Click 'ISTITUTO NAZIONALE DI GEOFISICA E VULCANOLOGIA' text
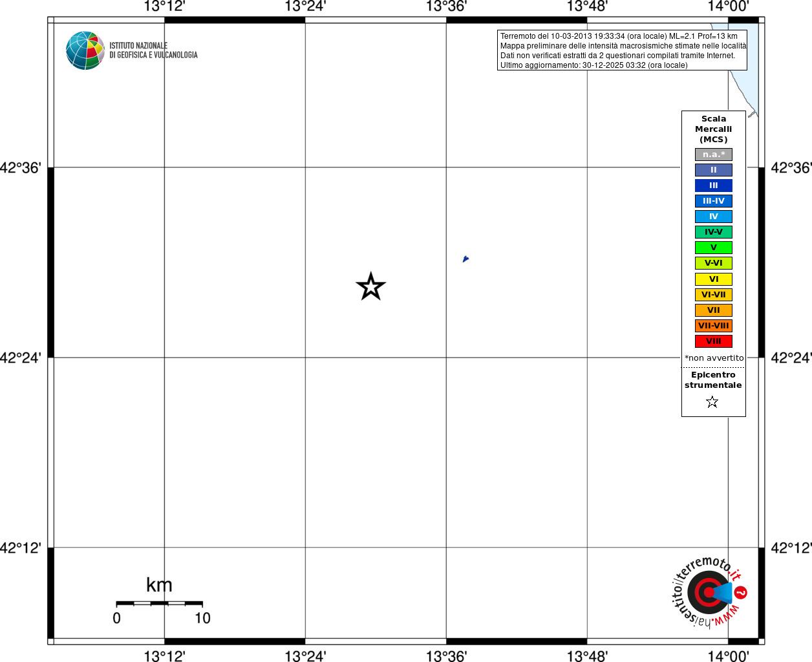Viewport: 812px width, 662px height. click(x=153, y=50)
